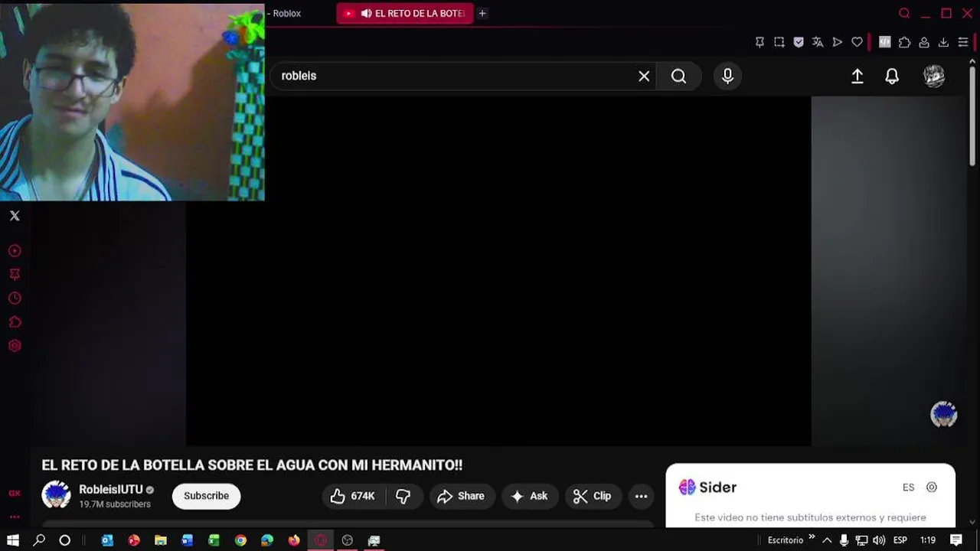Expand hidden system tray icons chevron
This screenshot has height=551, width=980.
click(827, 540)
